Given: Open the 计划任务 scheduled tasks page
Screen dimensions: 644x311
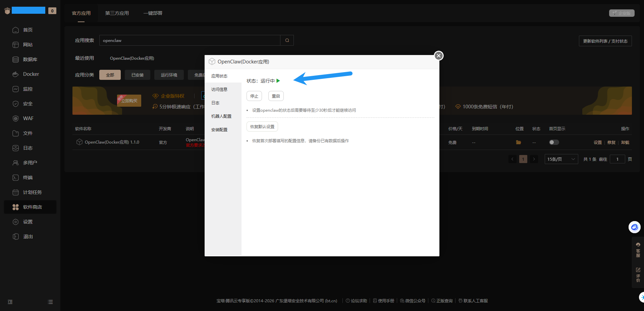Looking at the screenshot, I should (32, 192).
